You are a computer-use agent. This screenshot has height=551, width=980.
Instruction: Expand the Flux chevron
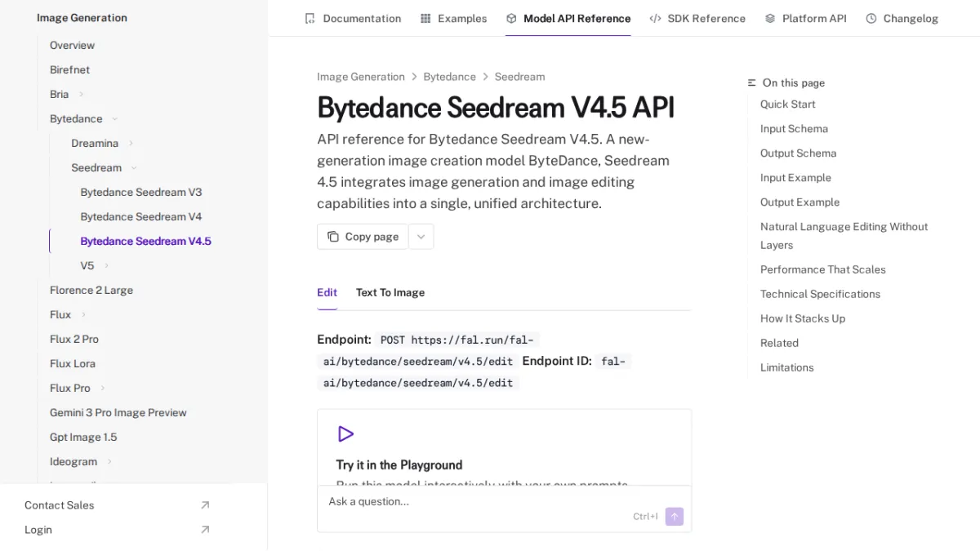pyautogui.click(x=83, y=315)
